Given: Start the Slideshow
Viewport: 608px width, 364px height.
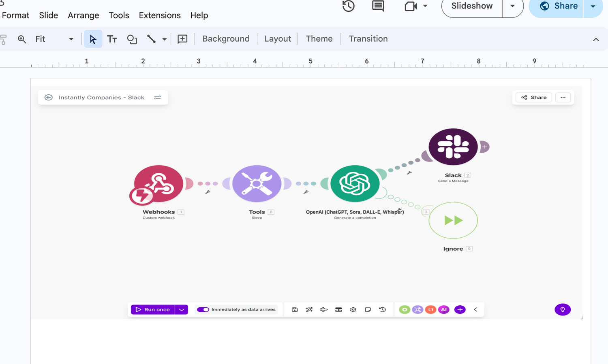Looking at the screenshot, I should (472, 6).
